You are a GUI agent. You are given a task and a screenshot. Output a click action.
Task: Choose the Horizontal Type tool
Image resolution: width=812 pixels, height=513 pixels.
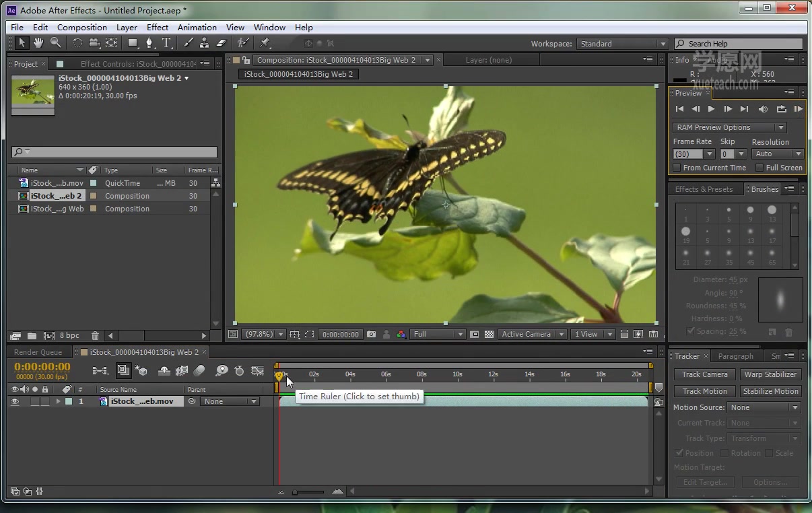pyautogui.click(x=166, y=43)
